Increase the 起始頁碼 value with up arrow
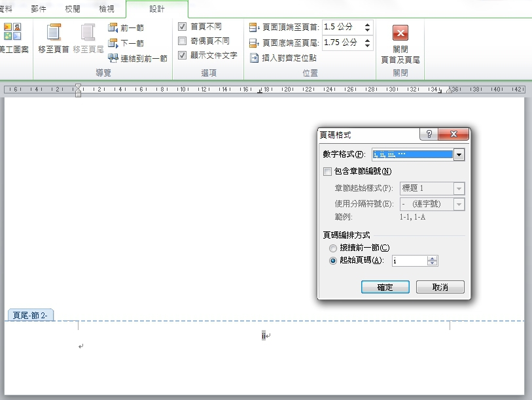The image size is (532, 400). (433, 259)
